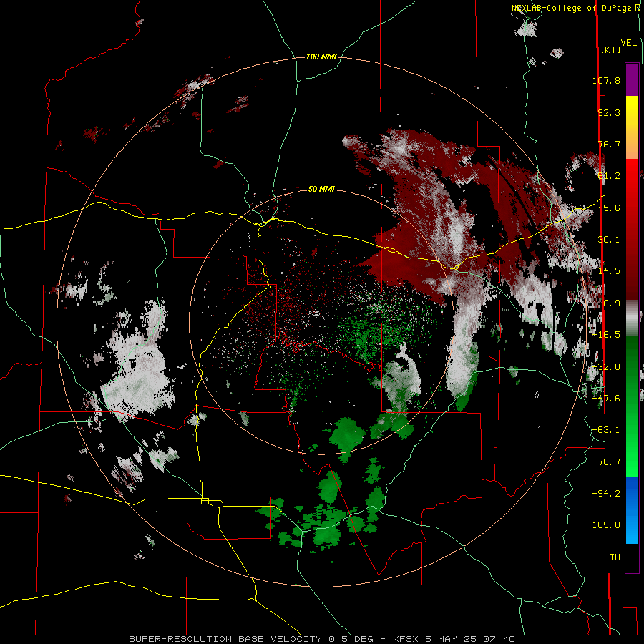This screenshot has width=644, height=644.
Task: Click the yellow-orange segment of the color bar
Action: [632, 127]
